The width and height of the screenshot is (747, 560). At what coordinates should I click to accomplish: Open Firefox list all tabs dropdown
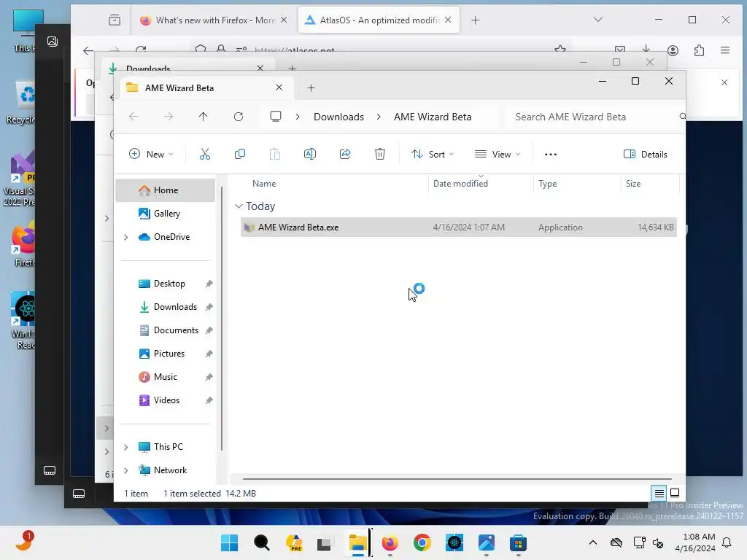pyautogui.click(x=598, y=20)
